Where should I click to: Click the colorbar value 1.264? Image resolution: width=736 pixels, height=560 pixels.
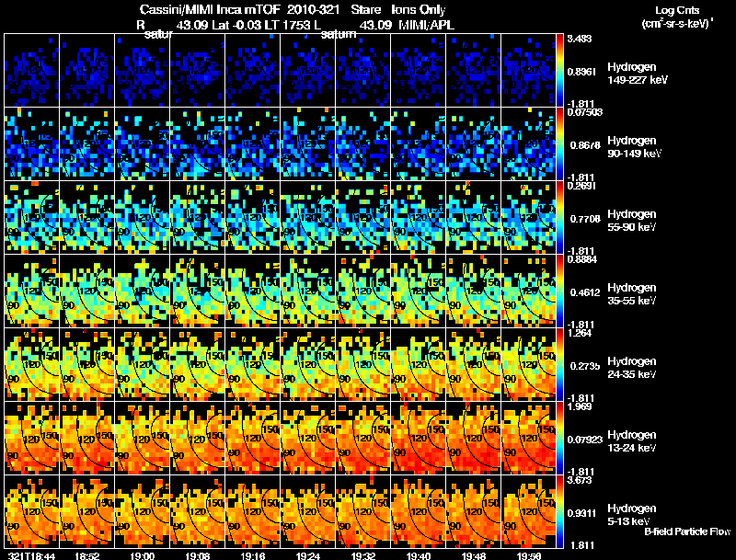(580, 333)
